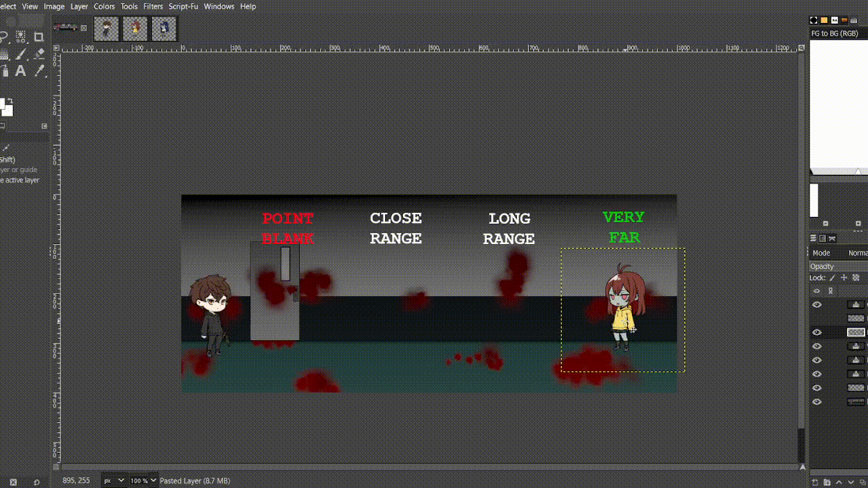Switch to the Paths dock tab
This screenshot has height=488, width=868.
click(832, 238)
